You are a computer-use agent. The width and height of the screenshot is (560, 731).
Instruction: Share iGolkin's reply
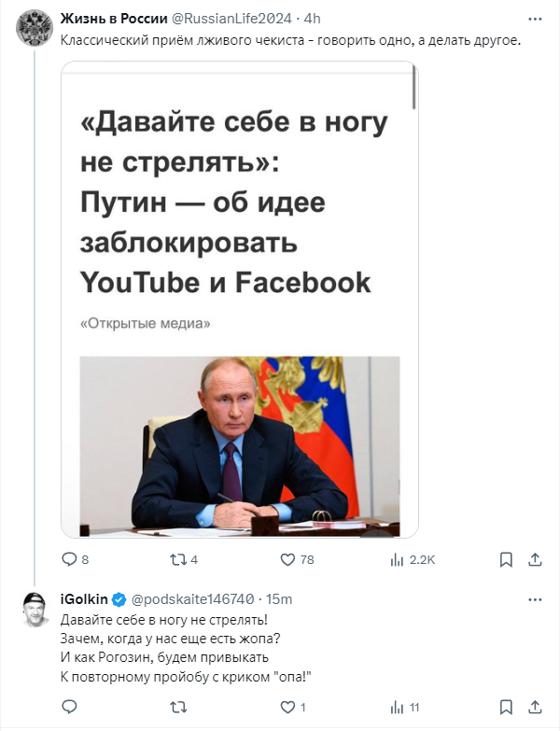tap(535, 708)
